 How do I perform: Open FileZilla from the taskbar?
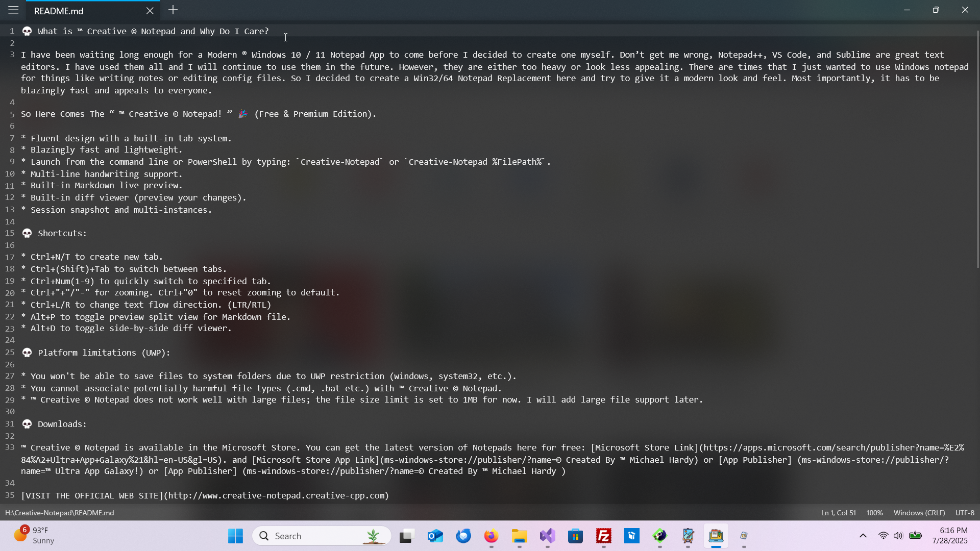coord(604,536)
